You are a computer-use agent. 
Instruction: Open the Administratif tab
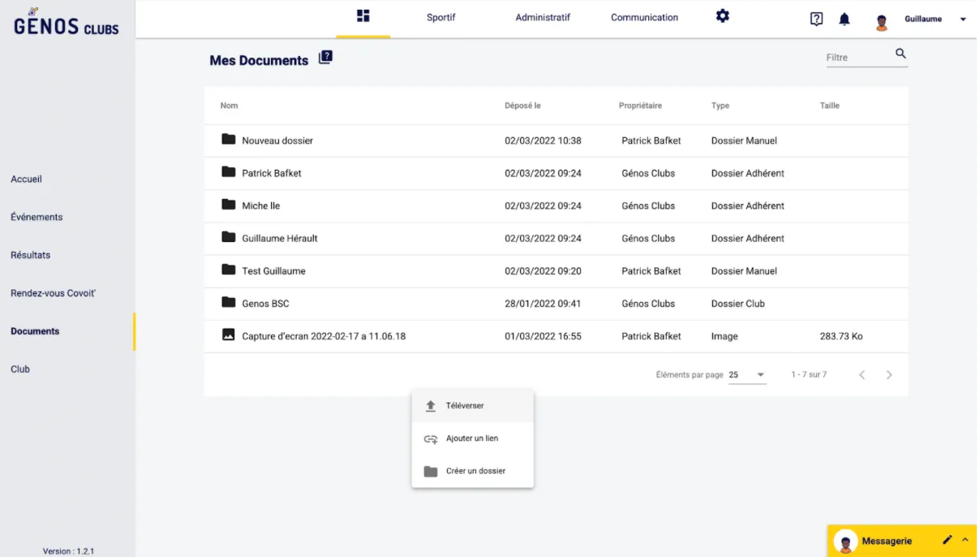[543, 18]
